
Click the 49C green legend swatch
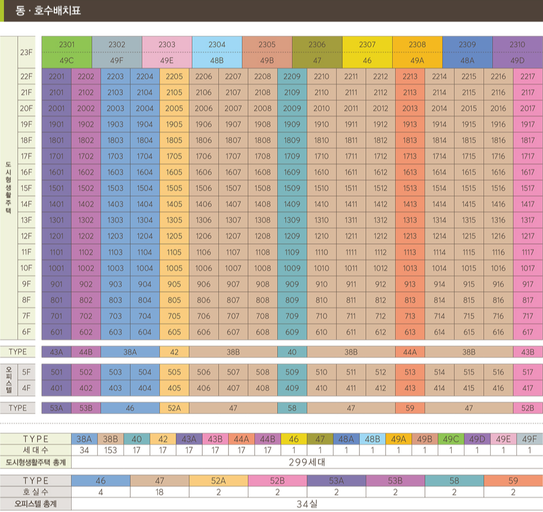coord(451,439)
